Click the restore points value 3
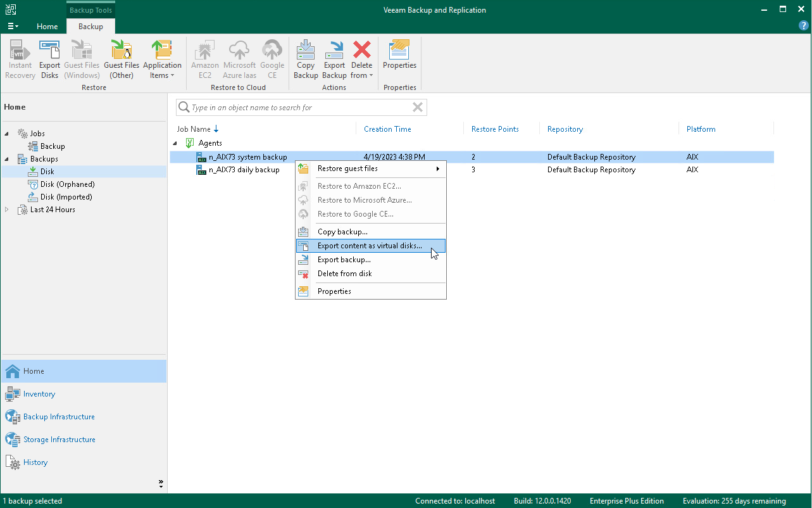Image resolution: width=812 pixels, height=508 pixels. click(x=473, y=170)
